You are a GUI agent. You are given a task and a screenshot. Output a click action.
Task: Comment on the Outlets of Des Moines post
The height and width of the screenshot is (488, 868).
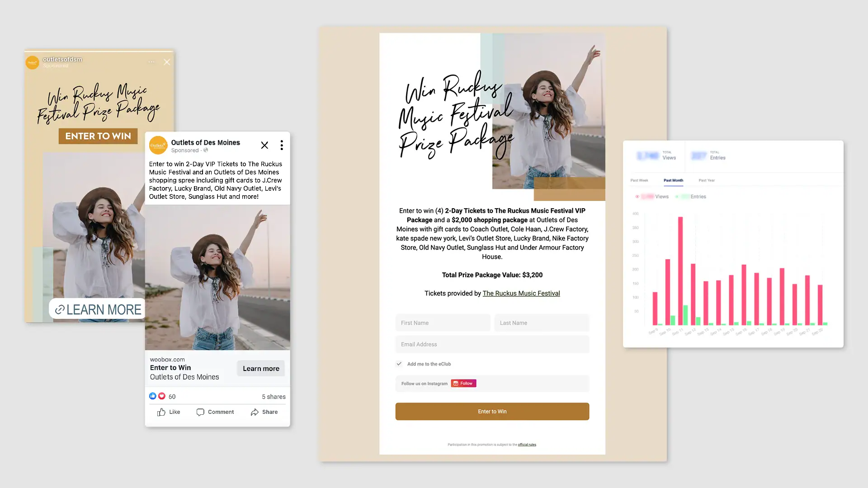(x=215, y=412)
